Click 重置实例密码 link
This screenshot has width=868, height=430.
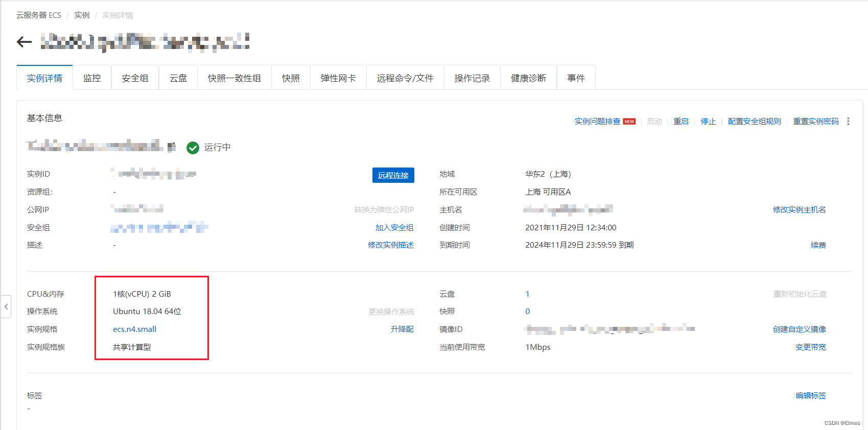(x=816, y=122)
